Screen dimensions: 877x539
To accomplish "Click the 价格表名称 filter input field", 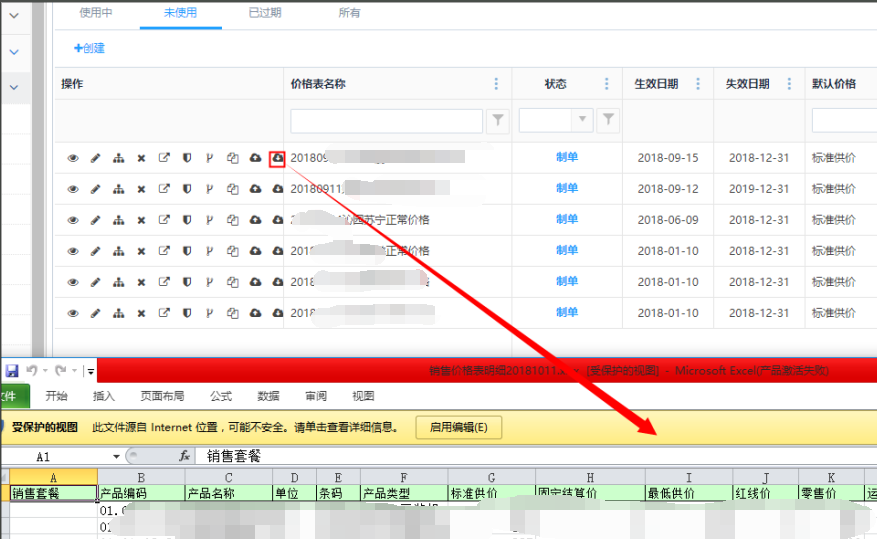I will coord(386,121).
